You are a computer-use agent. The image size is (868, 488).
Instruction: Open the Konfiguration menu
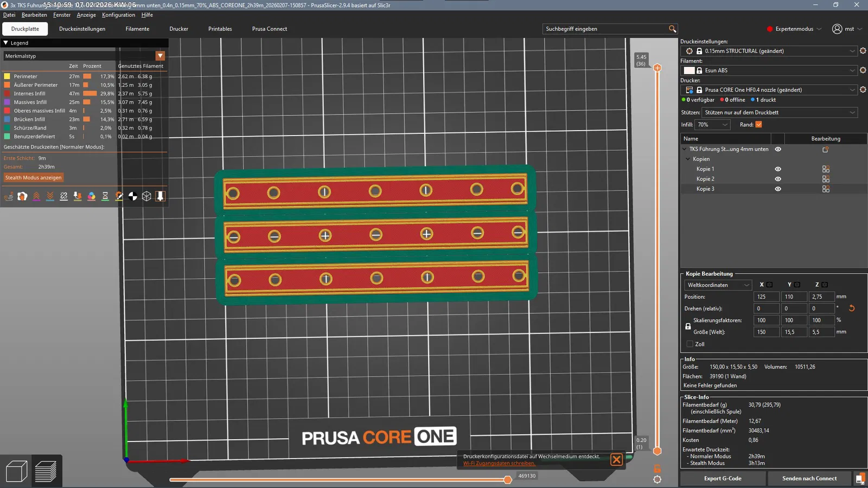click(118, 15)
